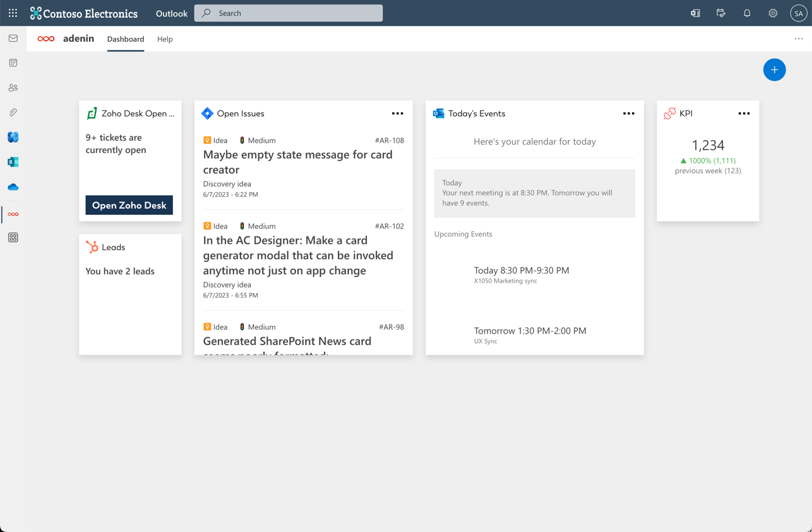
Task: Open Files paperclip in the sidebar
Action: [x=13, y=112]
